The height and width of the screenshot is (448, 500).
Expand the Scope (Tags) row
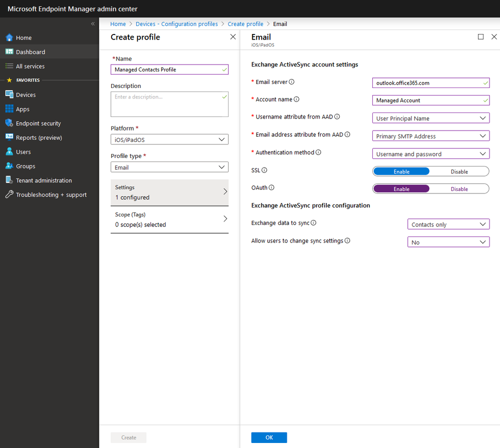169,219
